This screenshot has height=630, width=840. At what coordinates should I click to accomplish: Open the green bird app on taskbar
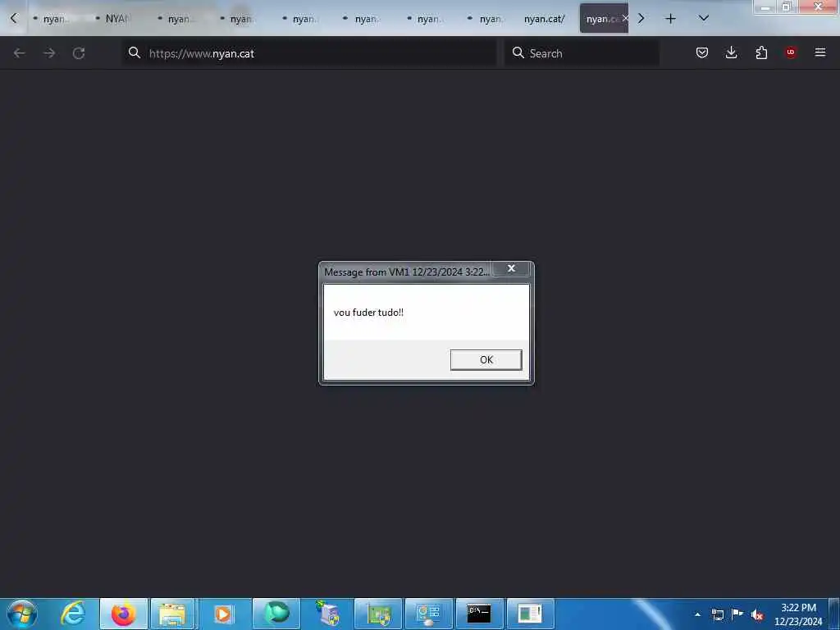[276, 614]
